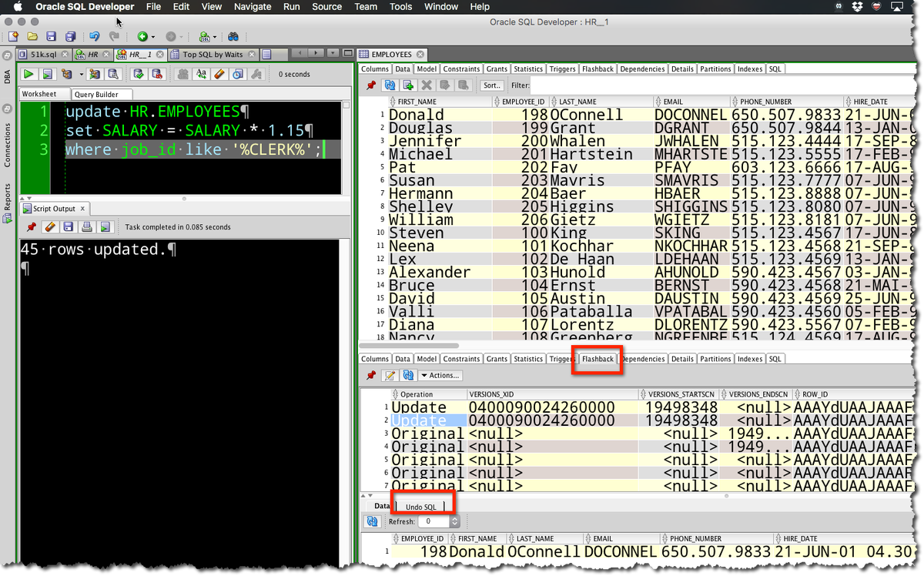
Task: Switch to the Undo SQL tab
Action: (420, 507)
